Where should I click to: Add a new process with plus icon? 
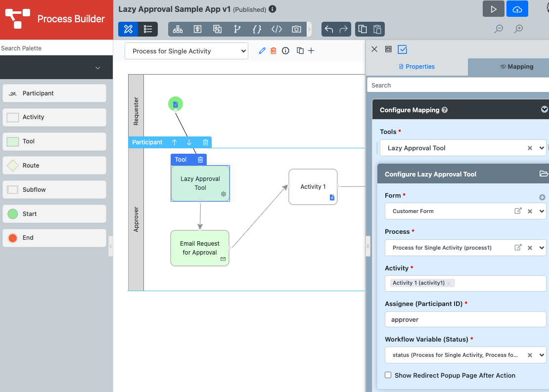click(311, 51)
